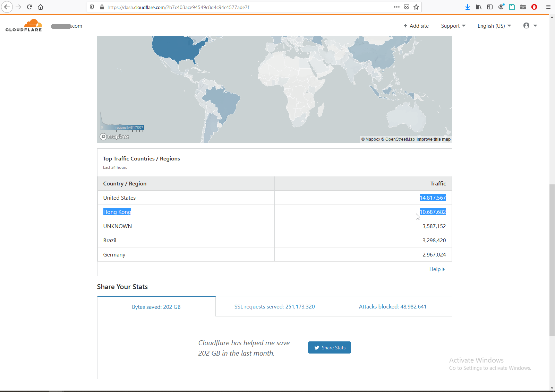Viewport: 555px width, 392px height.
Task: Click the Last 24 hours label
Action: (x=115, y=167)
